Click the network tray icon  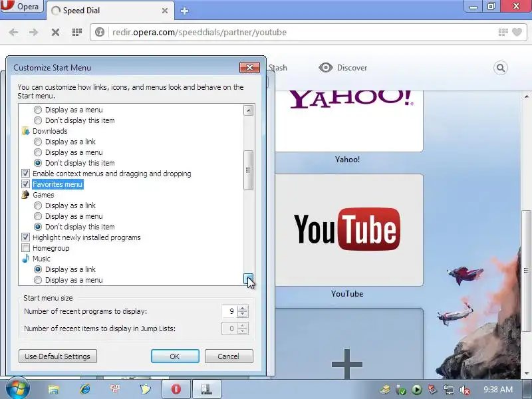click(x=448, y=390)
